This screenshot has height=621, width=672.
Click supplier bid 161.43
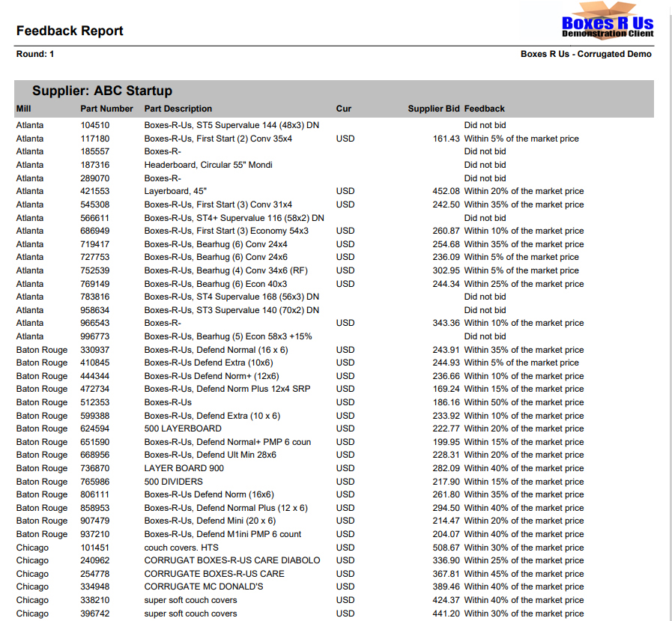[x=447, y=139]
